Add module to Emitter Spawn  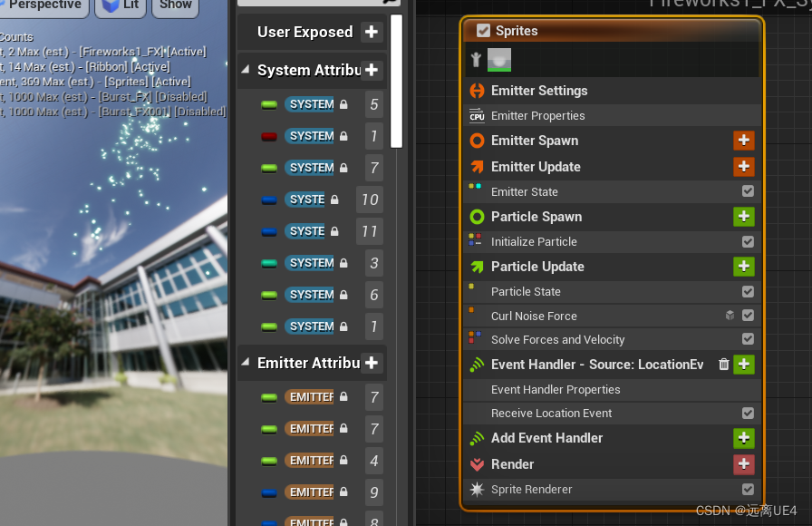744,141
